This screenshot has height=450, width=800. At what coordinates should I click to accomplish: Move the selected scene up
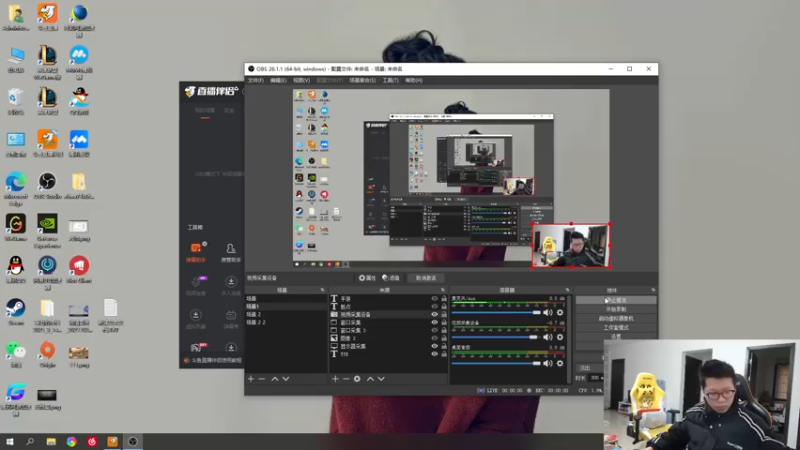[x=274, y=379]
